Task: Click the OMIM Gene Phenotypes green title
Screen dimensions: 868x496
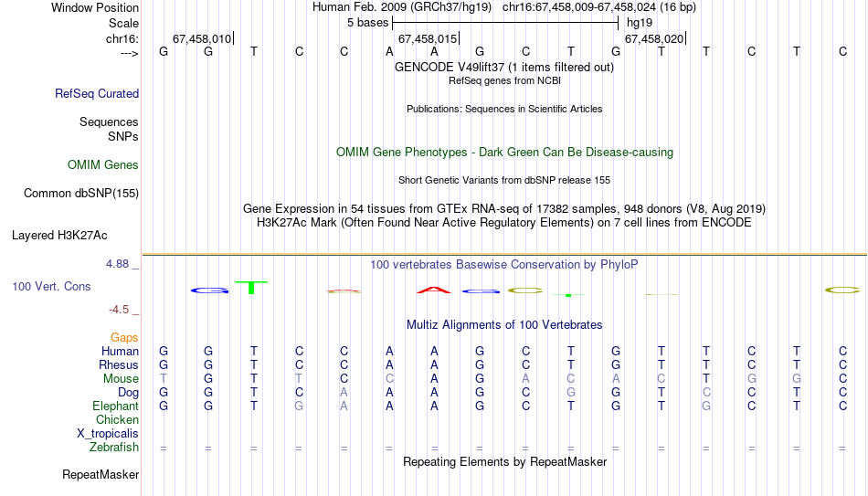Action: 504,153
